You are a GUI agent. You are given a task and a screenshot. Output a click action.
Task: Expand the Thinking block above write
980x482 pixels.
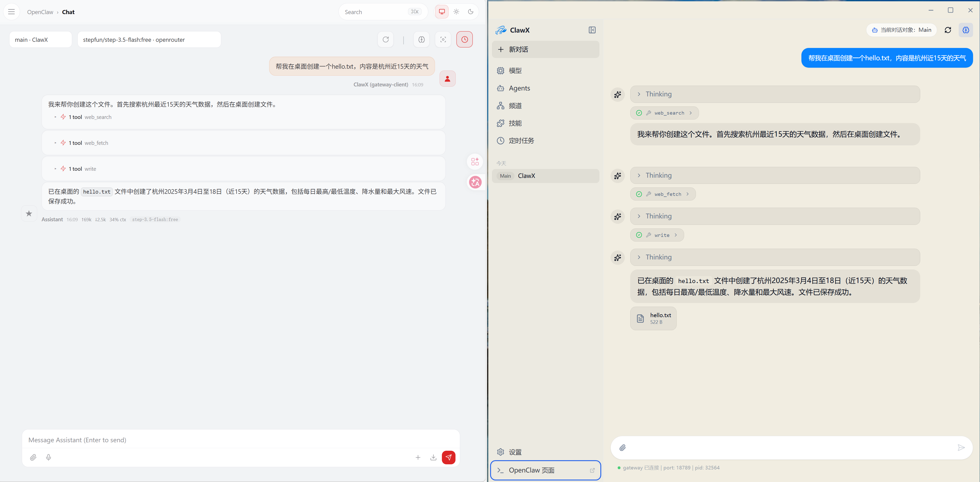[775, 216]
